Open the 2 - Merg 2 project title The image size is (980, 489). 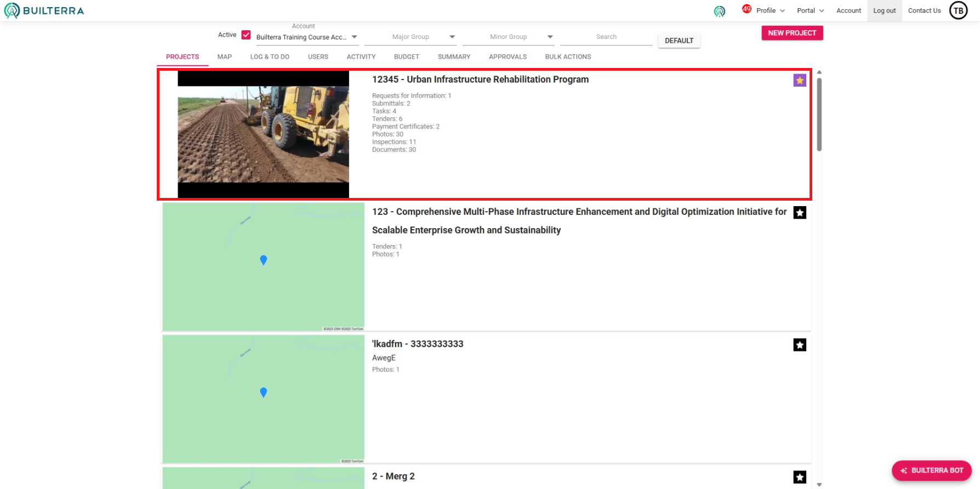(394, 476)
